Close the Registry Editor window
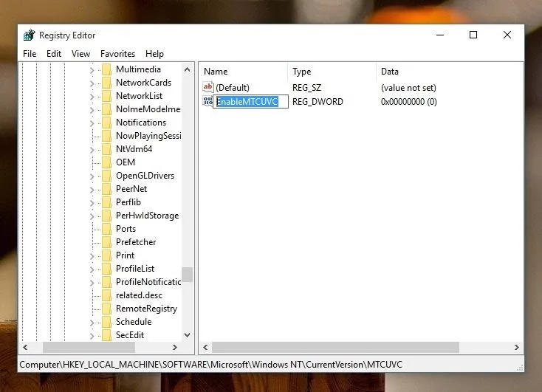 [507, 35]
